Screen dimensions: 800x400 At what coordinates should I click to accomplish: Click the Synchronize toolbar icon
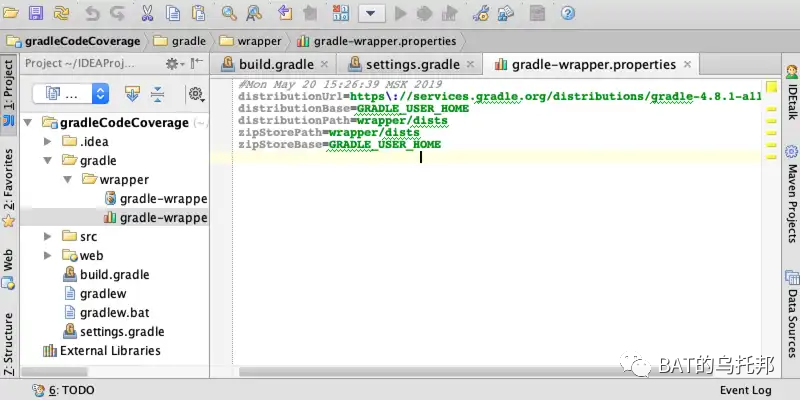[62, 13]
